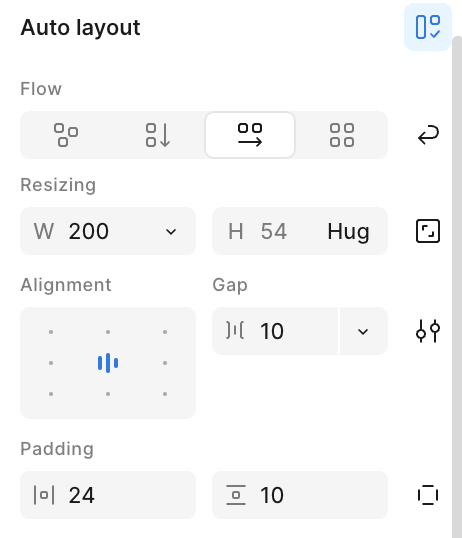Select the freeform flow option
The image size is (462, 538).
66,135
